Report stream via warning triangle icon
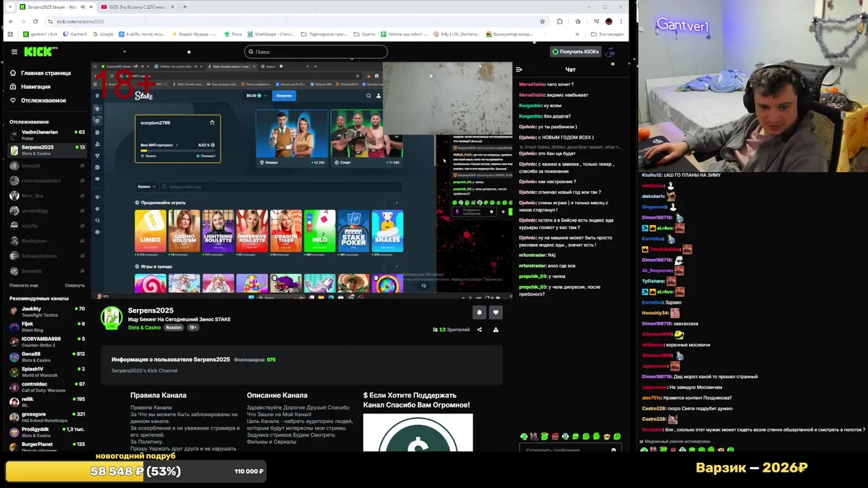Screen dimensions: 868x488 pos(496,330)
